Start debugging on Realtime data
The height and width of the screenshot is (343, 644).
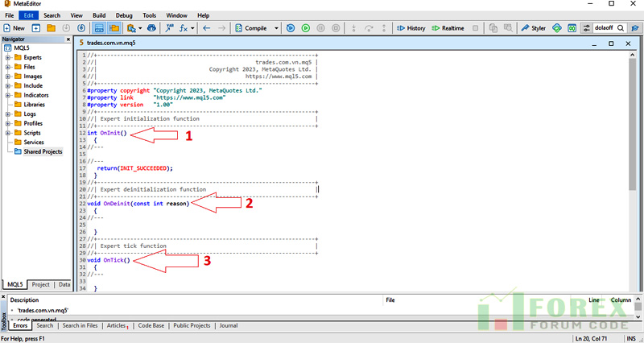pos(448,28)
